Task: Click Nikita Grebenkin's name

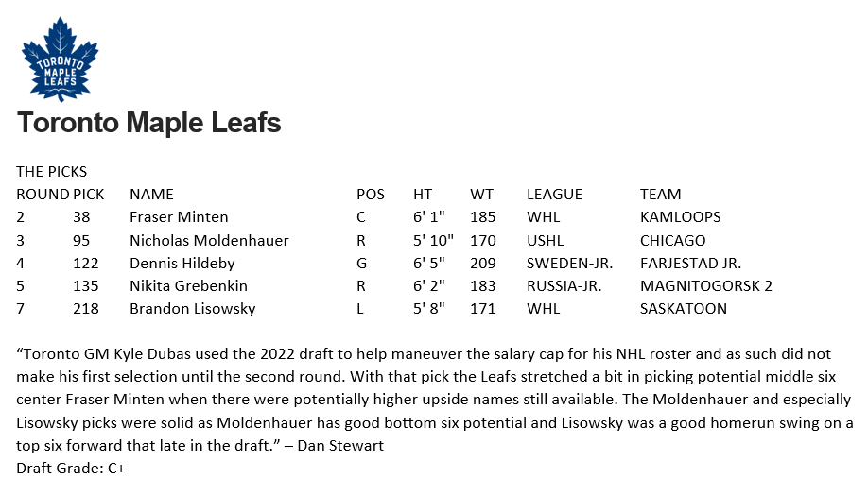Action: (x=188, y=286)
